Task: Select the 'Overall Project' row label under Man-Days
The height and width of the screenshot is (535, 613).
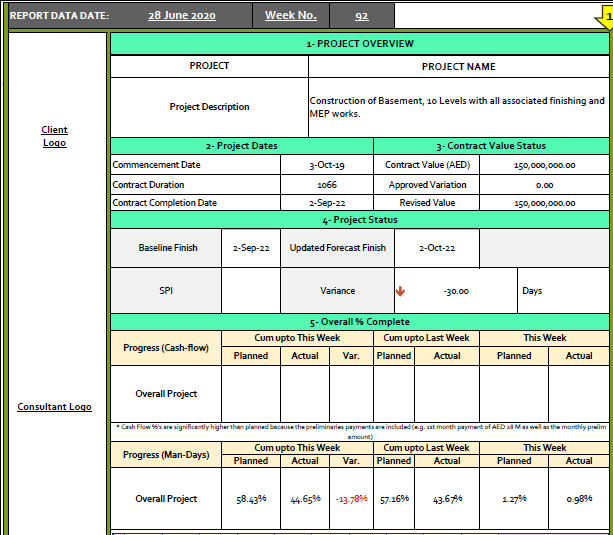Action: click(x=166, y=499)
